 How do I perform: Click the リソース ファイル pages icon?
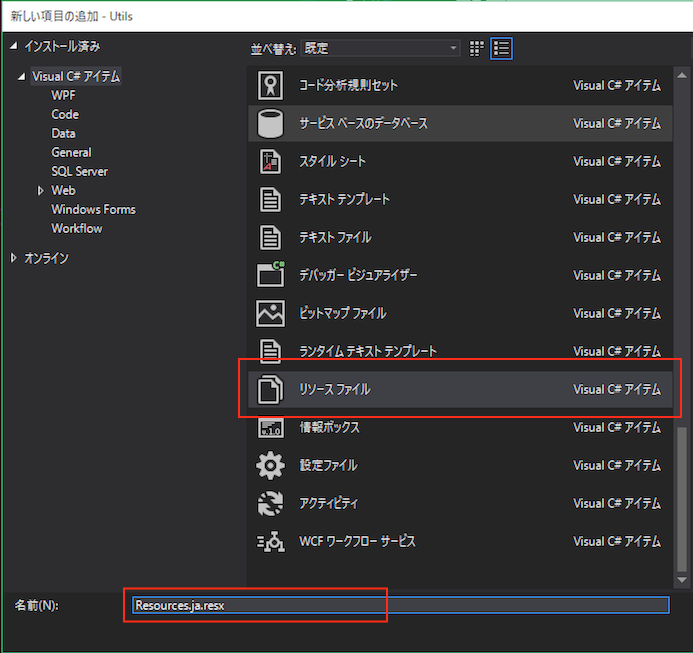[x=270, y=390]
